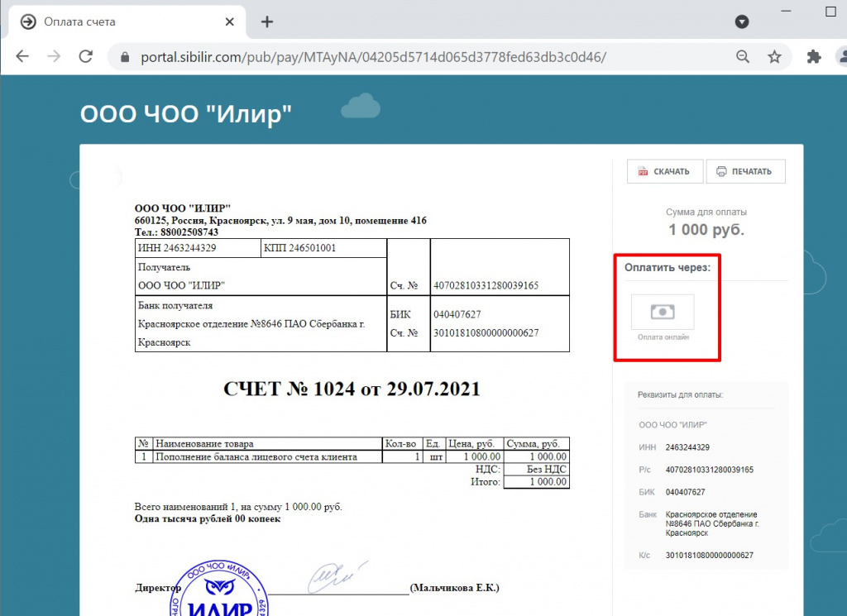This screenshot has width=847, height=616.
Task: Close the Оплата счета tab
Action: point(230,21)
